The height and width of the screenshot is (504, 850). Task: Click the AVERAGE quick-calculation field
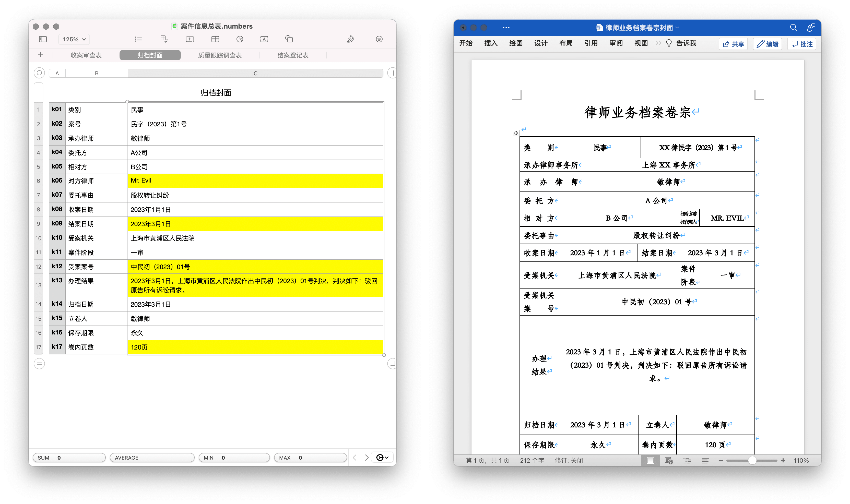pos(152,458)
